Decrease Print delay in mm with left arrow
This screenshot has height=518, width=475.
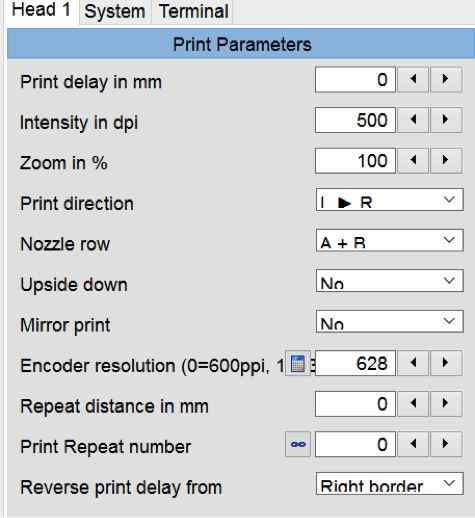(x=413, y=79)
